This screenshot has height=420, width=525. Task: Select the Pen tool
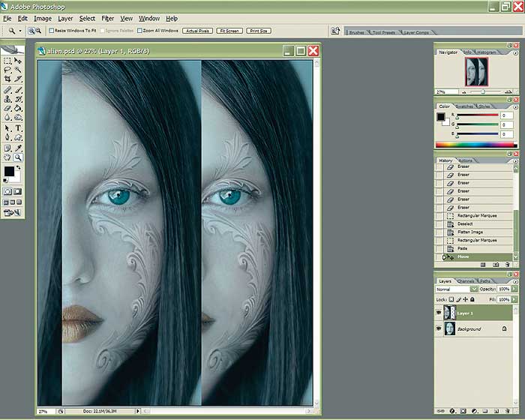pyautogui.click(x=7, y=137)
